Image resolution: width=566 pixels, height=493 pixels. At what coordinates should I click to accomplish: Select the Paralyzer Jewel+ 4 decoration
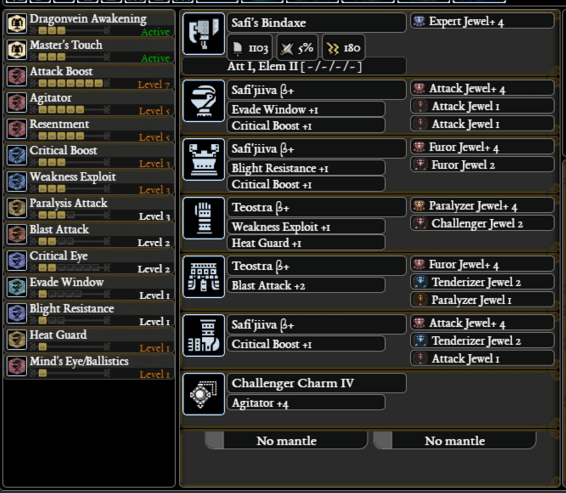482,206
